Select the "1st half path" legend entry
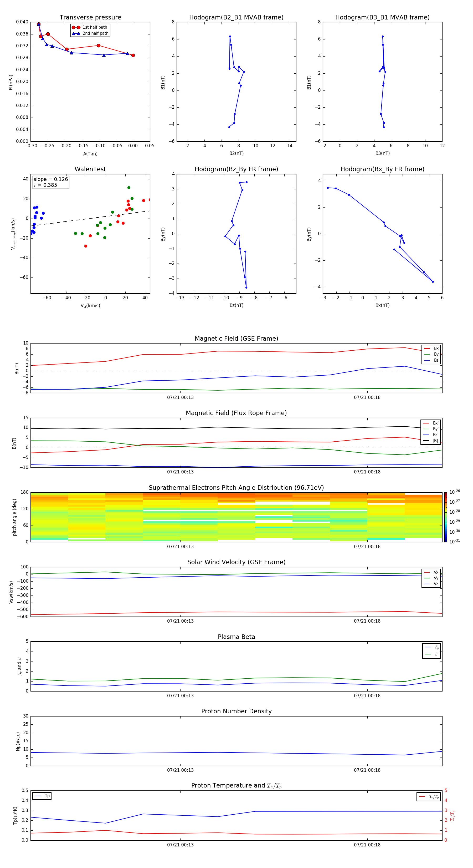This screenshot has height=868, width=473. click(x=90, y=27)
